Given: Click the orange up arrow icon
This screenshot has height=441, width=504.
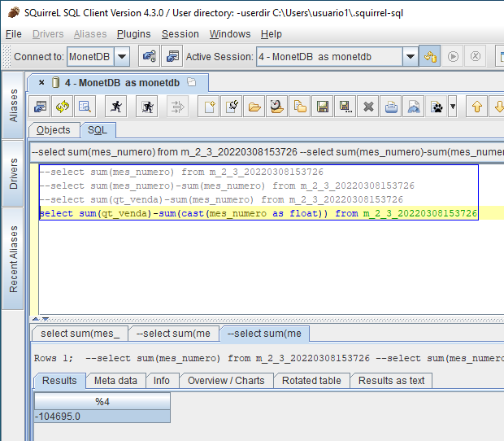Looking at the screenshot, I should pyautogui.click(x=477, y=106).
